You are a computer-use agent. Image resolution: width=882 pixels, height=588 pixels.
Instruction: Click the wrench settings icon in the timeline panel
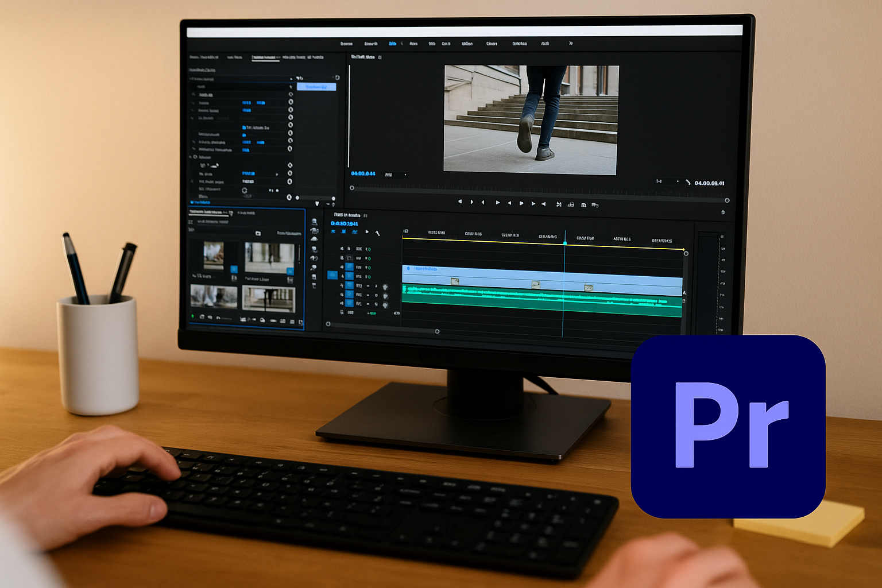point(378,233)
